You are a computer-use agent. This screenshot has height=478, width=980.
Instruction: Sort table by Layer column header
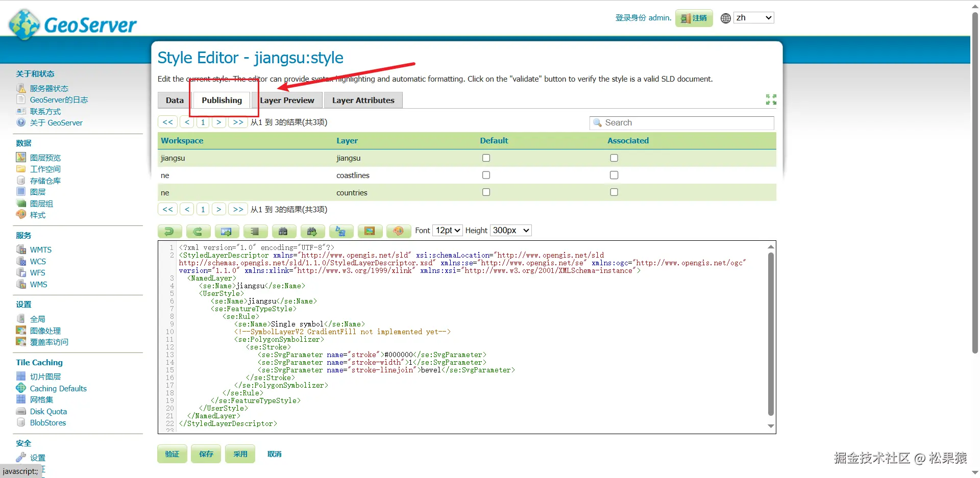coord(347,141)
